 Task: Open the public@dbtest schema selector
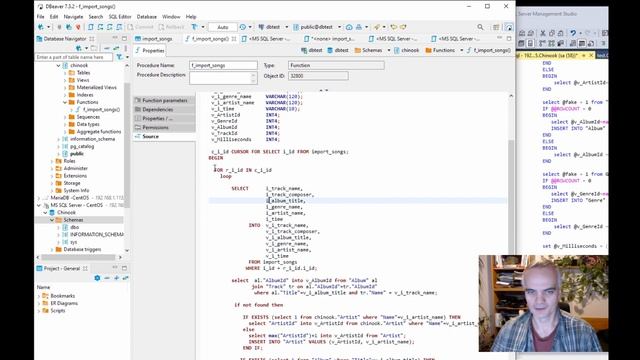click(317, 27)
